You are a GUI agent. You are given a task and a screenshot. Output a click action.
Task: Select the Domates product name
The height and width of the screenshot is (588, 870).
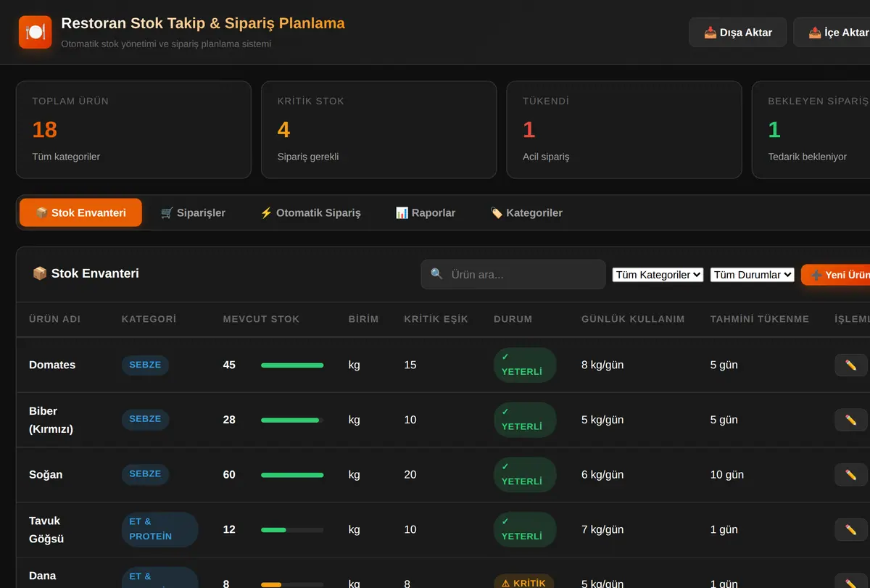(52, 365)
